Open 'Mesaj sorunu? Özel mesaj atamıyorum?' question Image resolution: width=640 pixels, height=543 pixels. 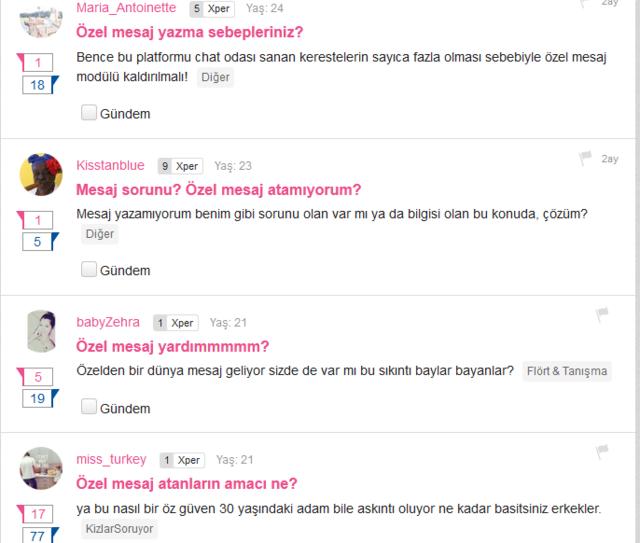pos(218,190)
